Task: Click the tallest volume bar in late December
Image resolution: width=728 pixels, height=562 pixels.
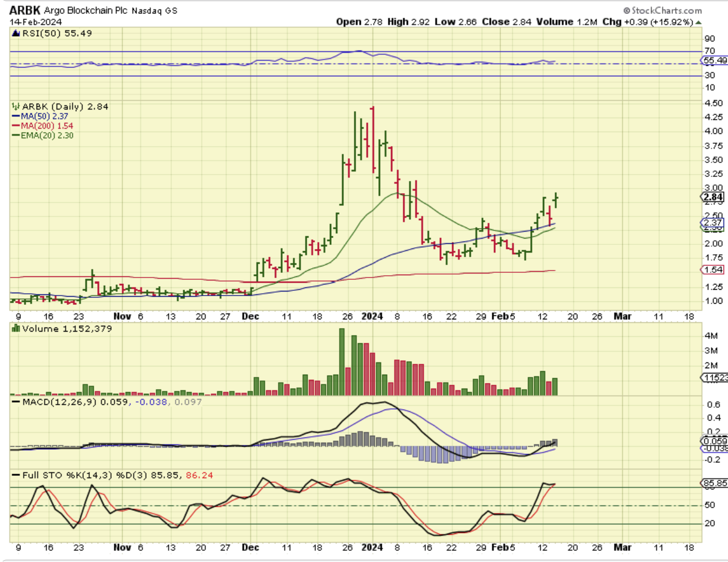Action: [x=342, y=362]
